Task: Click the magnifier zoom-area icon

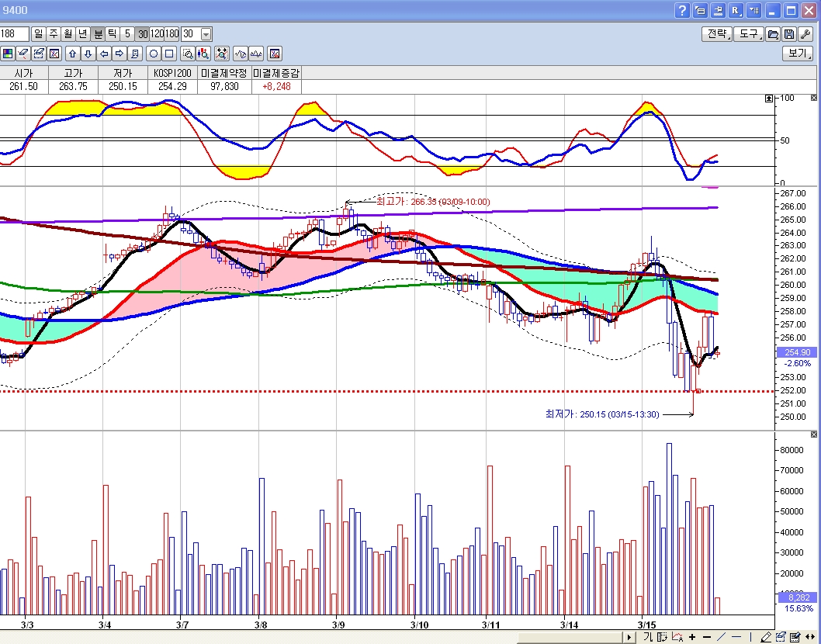Action: tap(188, 54)
